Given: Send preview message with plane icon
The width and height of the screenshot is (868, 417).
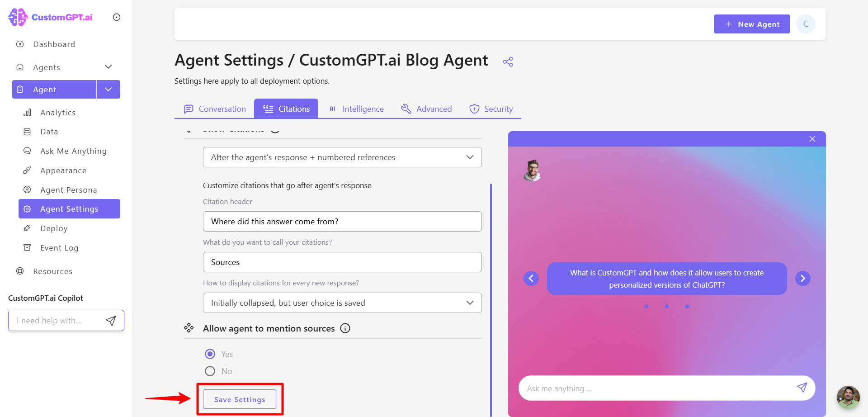Looking at the screenshot, I should pyautogui.click(x=802, y=388).
